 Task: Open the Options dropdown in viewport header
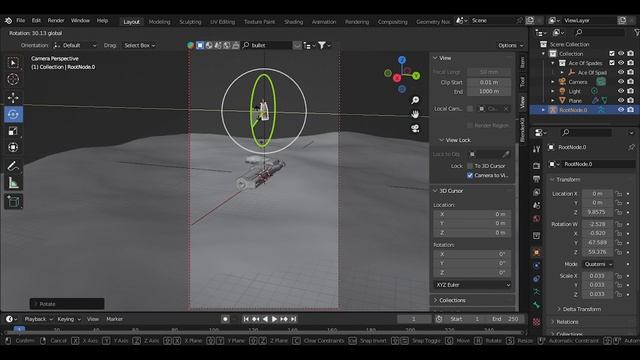click(x=510, y=45)
